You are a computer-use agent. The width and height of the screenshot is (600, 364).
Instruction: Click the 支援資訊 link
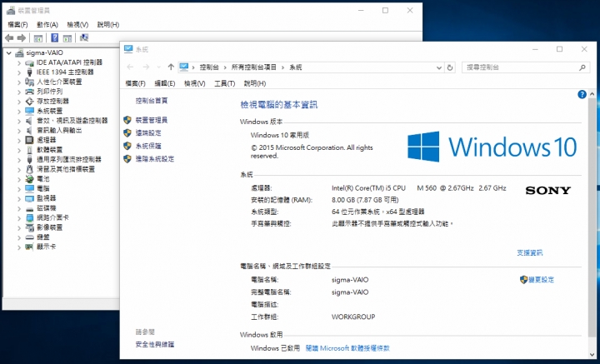(530, 252)
